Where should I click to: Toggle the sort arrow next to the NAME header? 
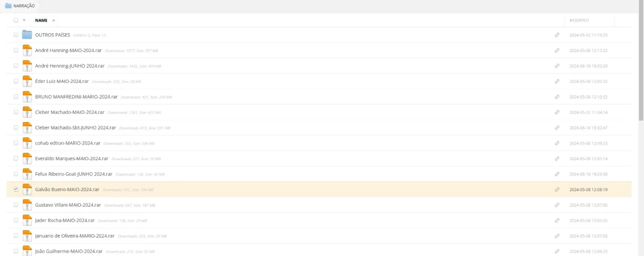point(53,20)
